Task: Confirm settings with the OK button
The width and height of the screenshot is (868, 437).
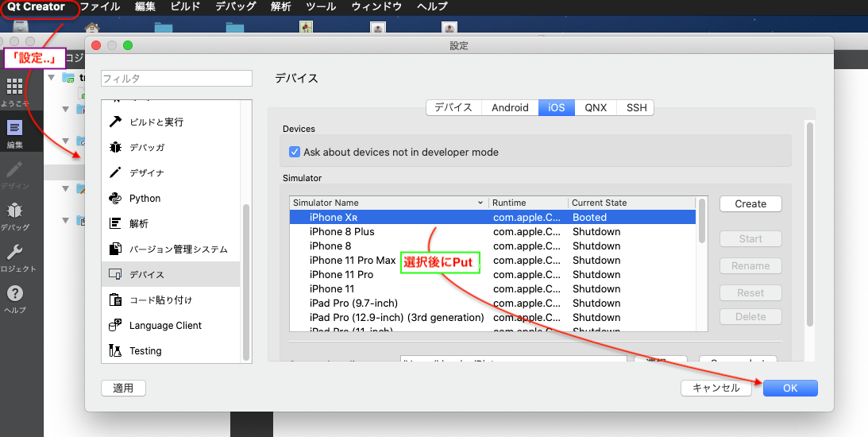Action: 790,389
